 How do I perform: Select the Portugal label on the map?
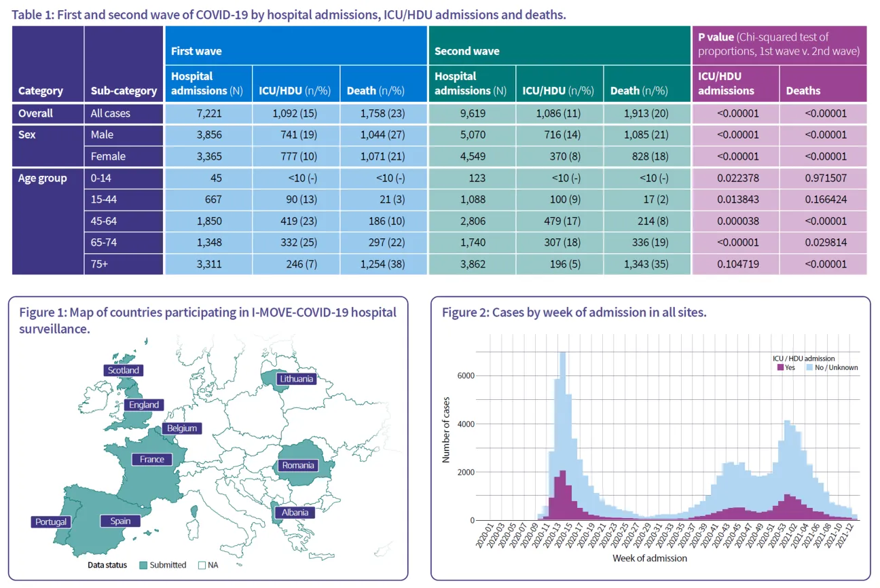click(51, 522)
